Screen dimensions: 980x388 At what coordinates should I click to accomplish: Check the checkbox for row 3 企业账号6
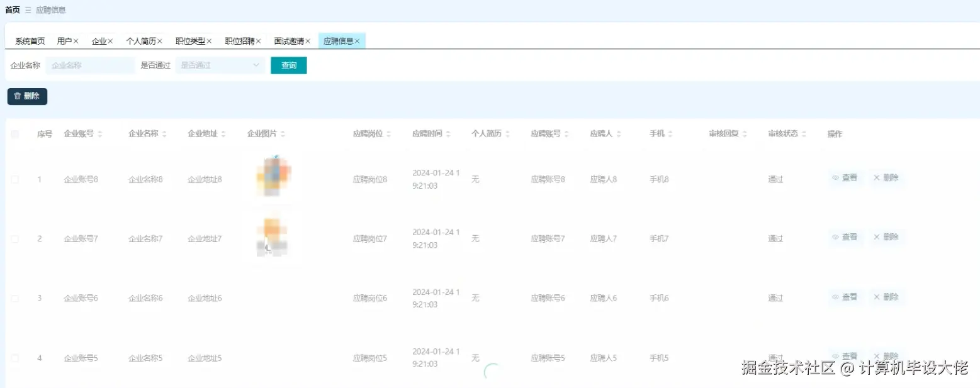(x=14, y=297)
